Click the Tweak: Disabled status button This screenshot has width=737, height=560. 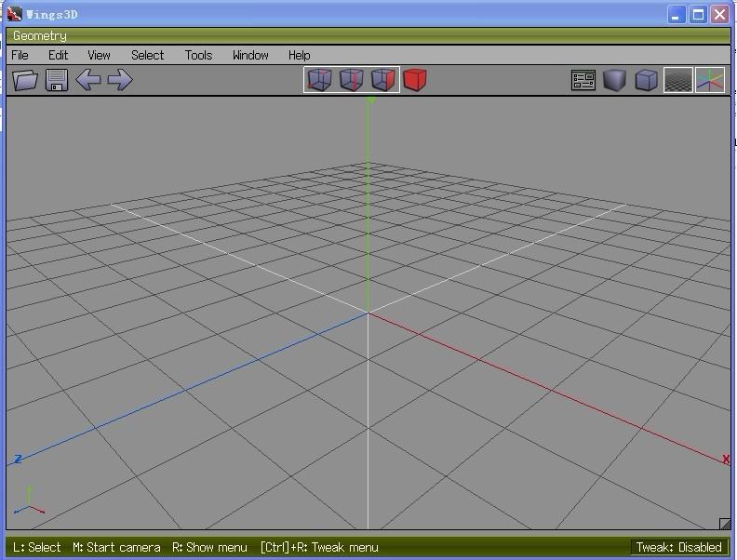(x=678, y=547)
